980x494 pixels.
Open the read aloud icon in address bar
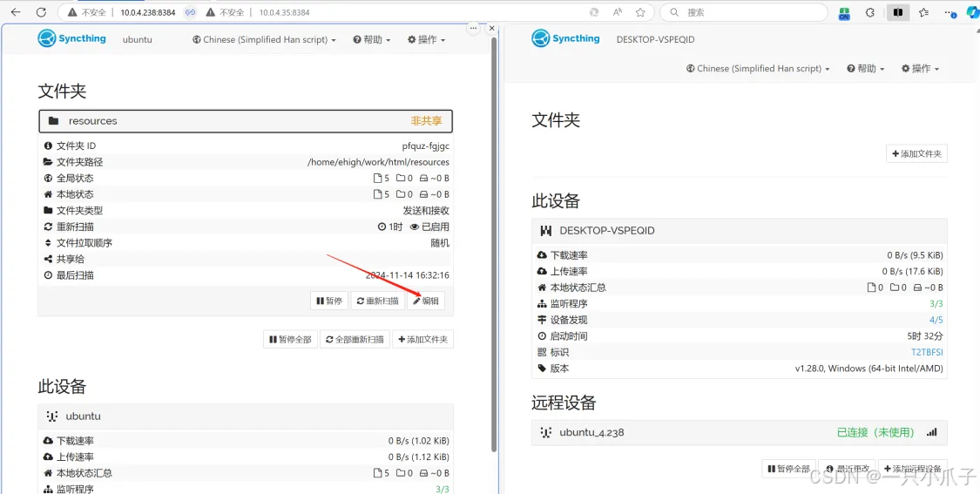pyautogui.click(x=618, y=12)
